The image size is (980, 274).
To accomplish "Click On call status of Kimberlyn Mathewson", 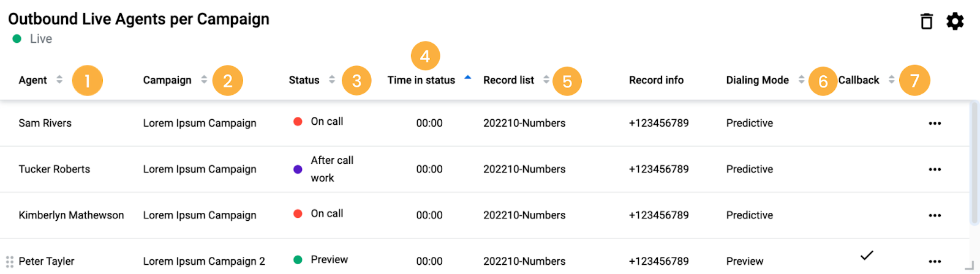I will pos(326,213).
